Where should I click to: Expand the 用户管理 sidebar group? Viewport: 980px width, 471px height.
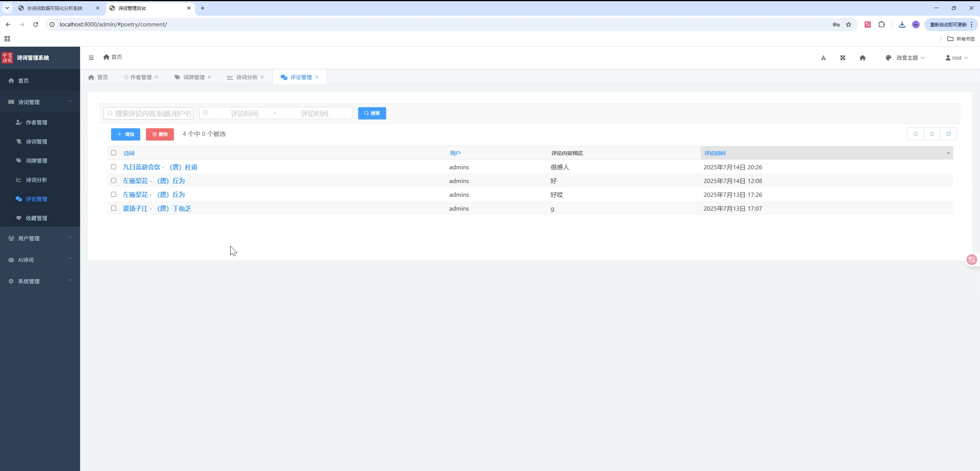[40, 238]
